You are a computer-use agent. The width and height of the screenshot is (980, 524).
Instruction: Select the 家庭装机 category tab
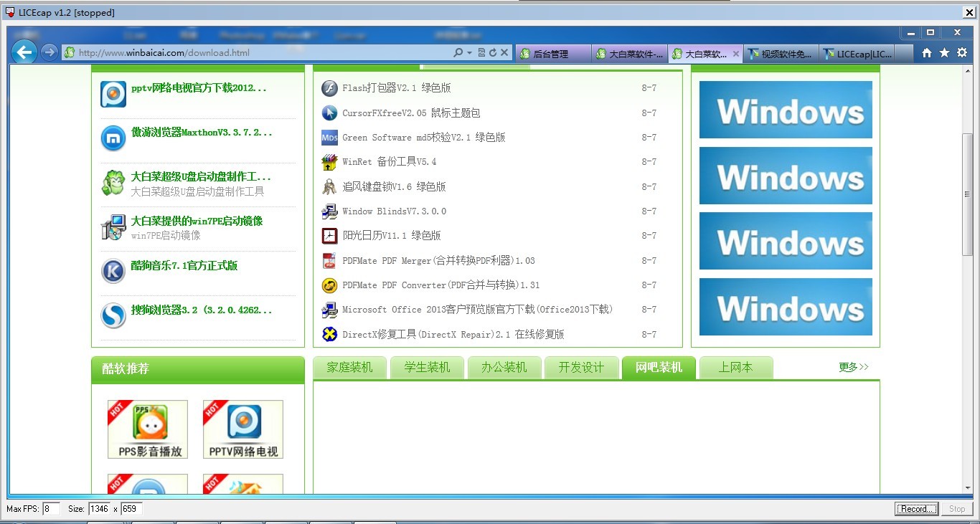[x=349, y=368]
